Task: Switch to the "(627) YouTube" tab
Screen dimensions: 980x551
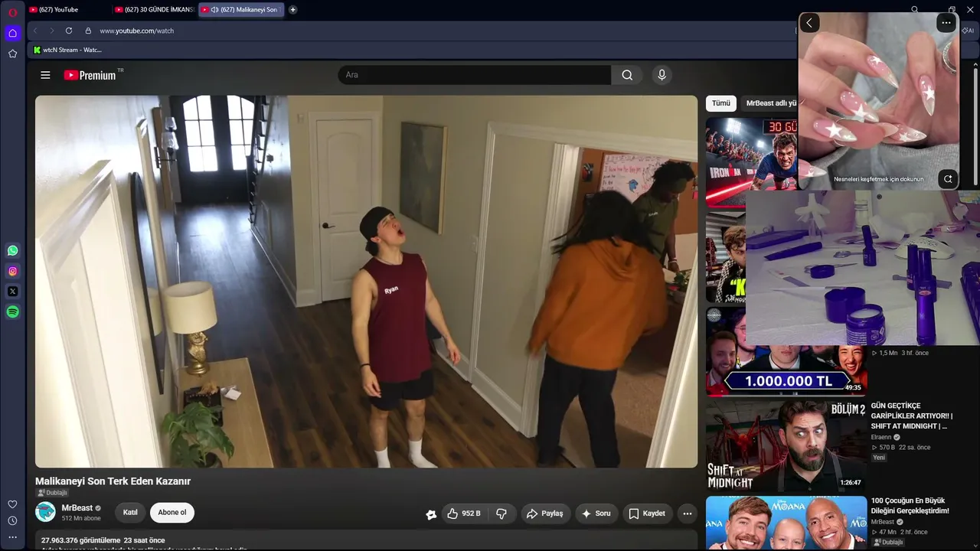Action: click(66, 10)
